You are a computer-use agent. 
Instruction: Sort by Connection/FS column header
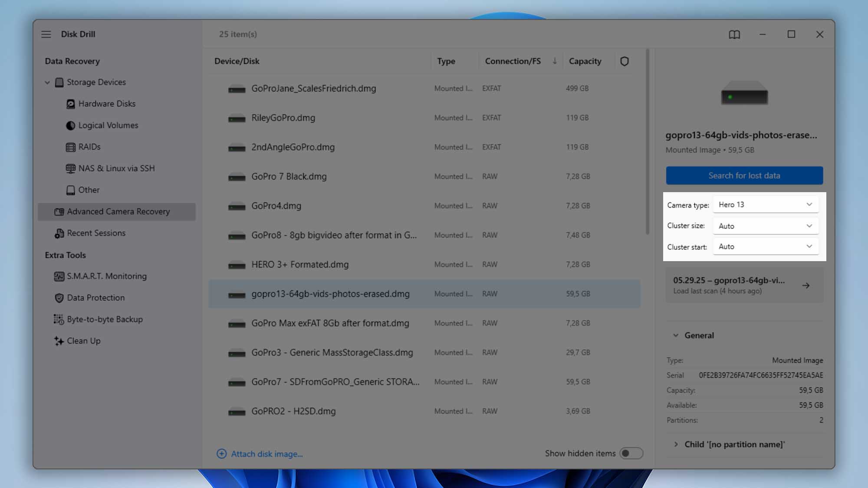click(513, 61)
